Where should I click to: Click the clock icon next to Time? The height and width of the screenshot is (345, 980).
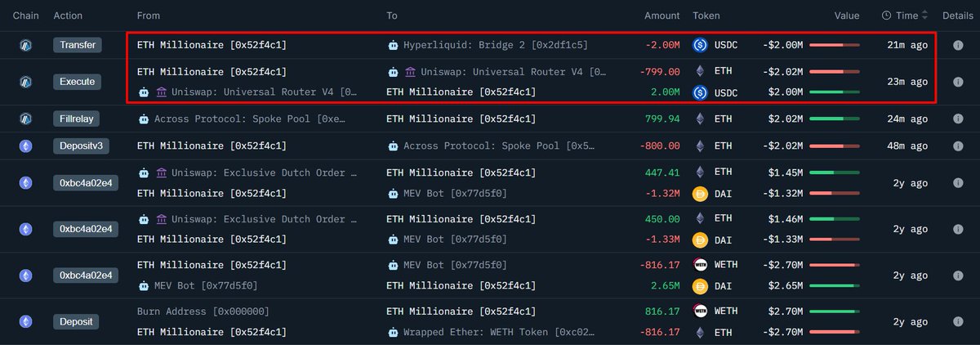click(x=887, y=16)
